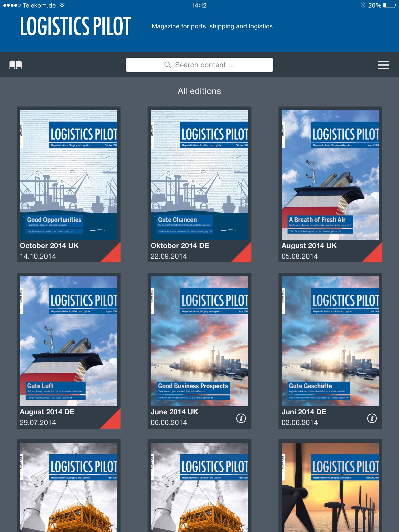Open the April 2014 English edition cover
This screenshot has width=399, height=532.
click(69, 487)
